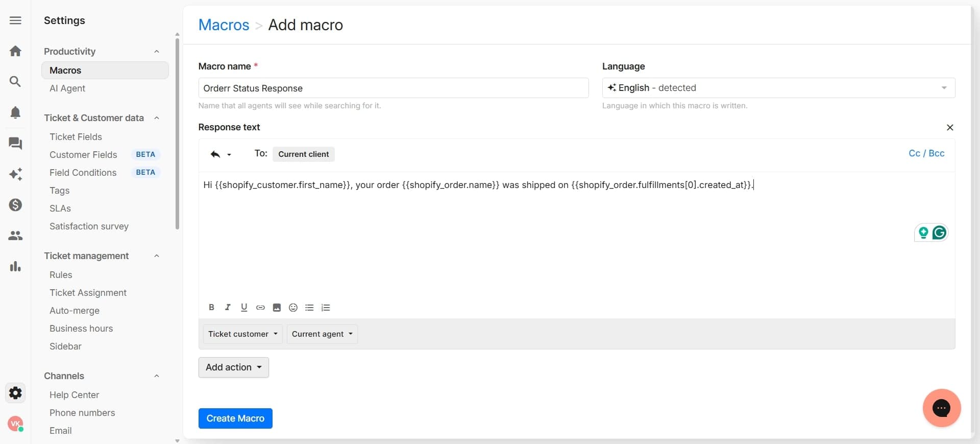Apply underline formatting in editor
The width and height of the screenshot is (980, 444).
click(x=244, y=308)
